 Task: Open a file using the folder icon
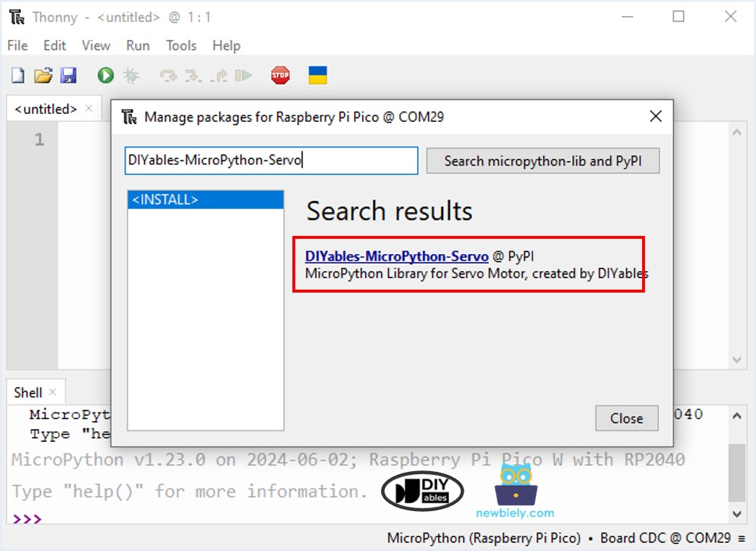click(x=44, y=75)
